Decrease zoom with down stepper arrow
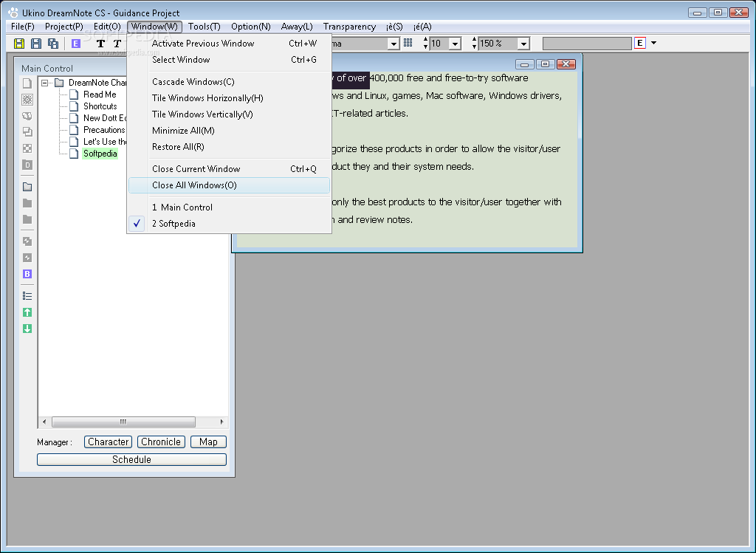 (x=475, y=47)
